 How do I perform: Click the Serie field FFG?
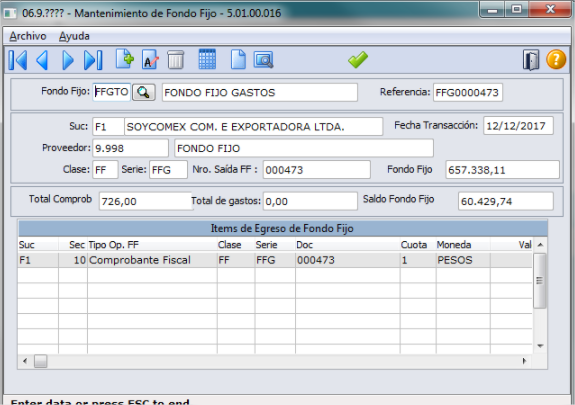point(168,170)
